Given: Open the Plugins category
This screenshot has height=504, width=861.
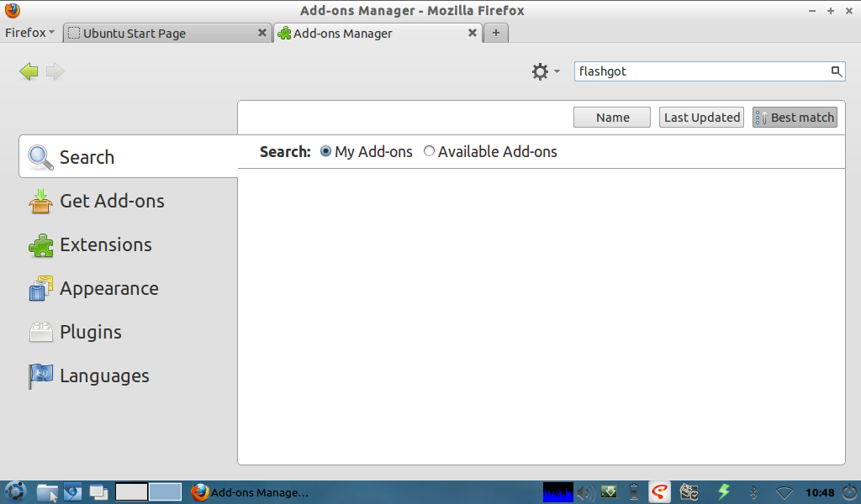Looking at the screenshot, I should coord(129,332).
